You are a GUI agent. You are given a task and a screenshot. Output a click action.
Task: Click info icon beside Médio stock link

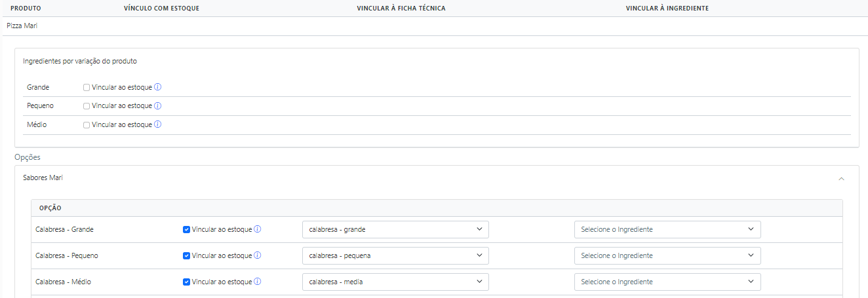(158, 124)
